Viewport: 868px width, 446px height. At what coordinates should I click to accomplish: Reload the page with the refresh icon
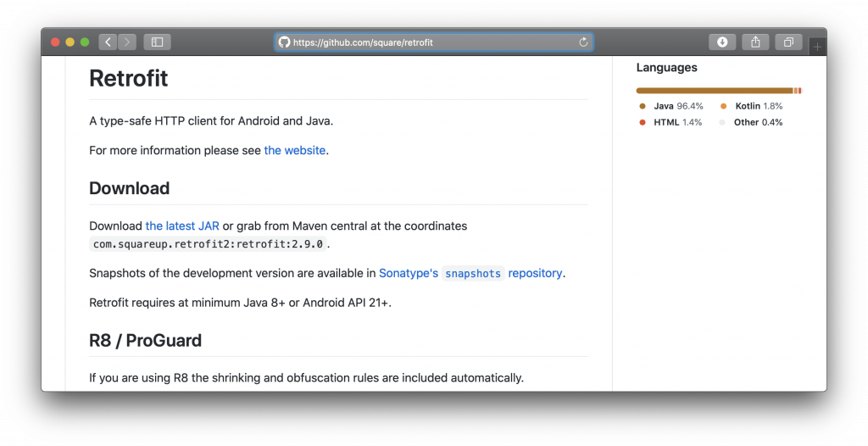(583, 42)
